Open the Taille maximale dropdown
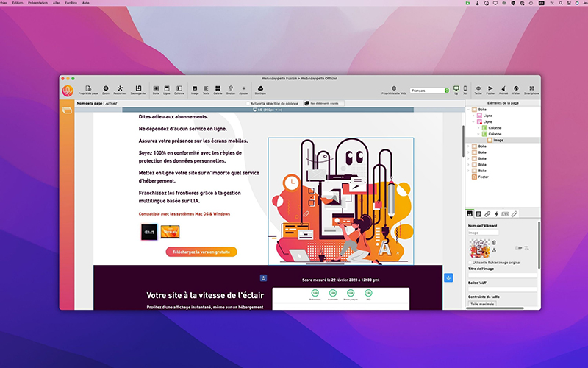 [482, 304]
